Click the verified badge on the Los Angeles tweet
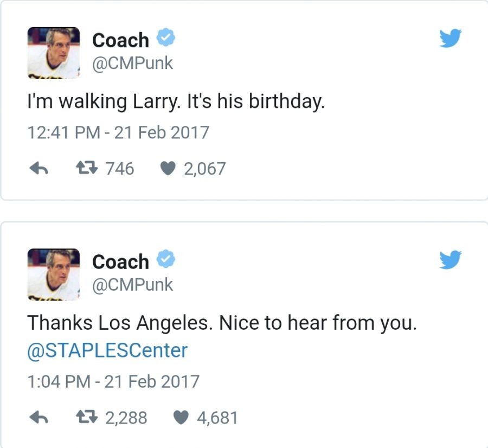Screen dimensions: 488x448 (165, 260)
